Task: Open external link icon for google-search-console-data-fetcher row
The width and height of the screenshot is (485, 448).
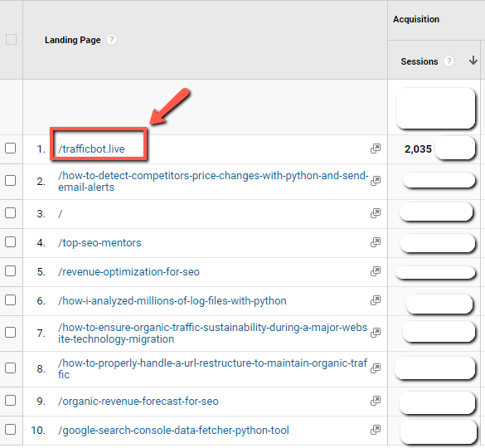Action: 376,430
